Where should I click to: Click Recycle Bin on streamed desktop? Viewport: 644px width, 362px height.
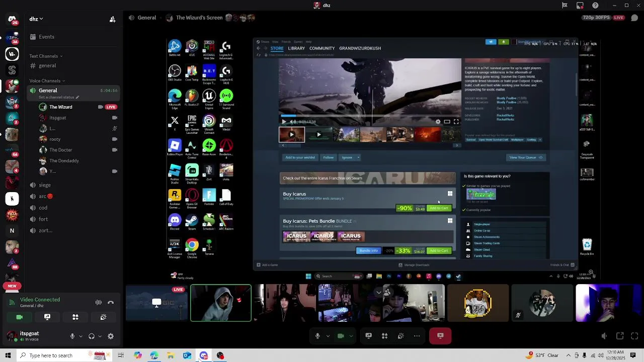click(x=587, y=247)
